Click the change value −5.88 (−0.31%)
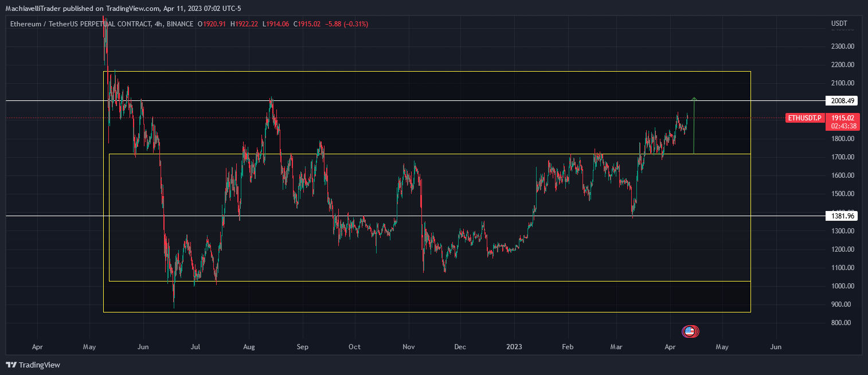Image resolution: width=868 pixels, height=375 pixels. pyautogui.click(x=347, y=24)
